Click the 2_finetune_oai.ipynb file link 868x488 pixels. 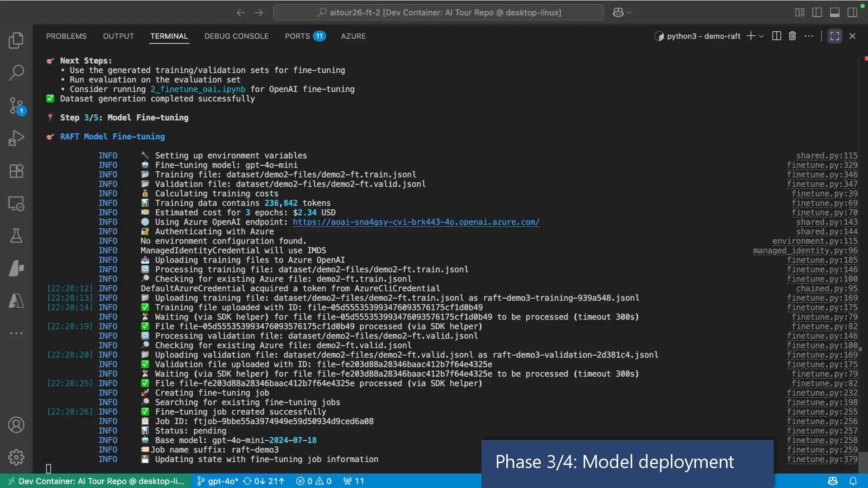[x=198, y=89]
